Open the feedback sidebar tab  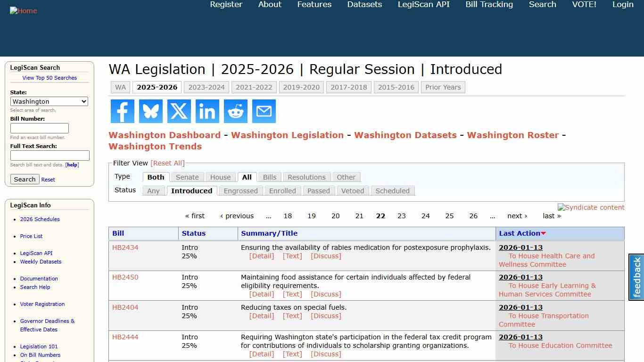point(636,277)
